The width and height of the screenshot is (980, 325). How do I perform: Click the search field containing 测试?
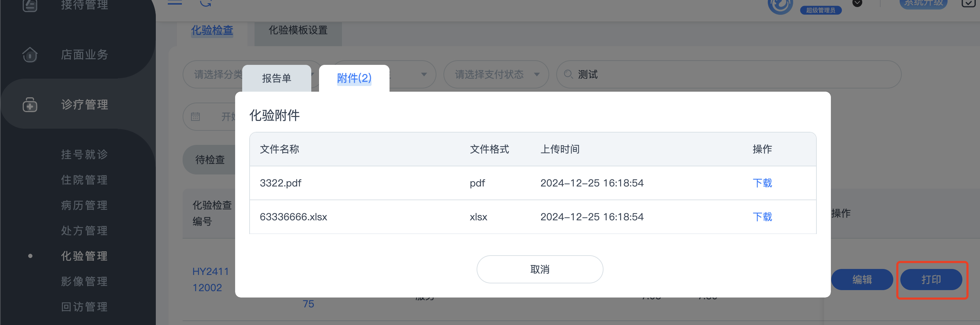click(729, 75)
